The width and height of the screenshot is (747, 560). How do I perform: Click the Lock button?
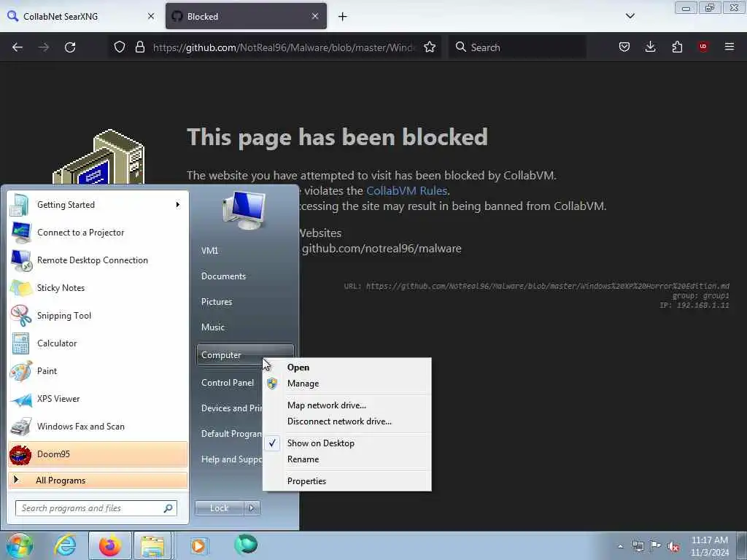pyautogui.click(x=220, y=508)
